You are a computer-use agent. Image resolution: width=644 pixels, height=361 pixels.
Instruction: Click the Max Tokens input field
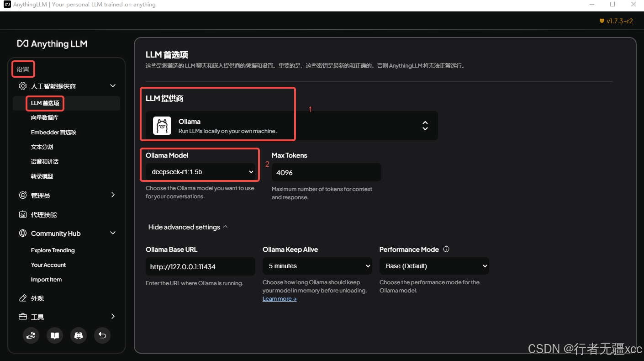[326, 172]
